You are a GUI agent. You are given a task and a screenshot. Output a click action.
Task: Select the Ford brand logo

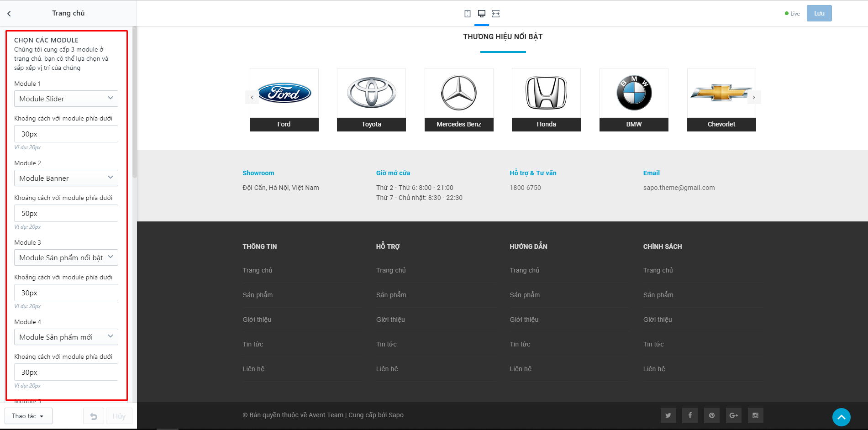(x=284, y=93)
